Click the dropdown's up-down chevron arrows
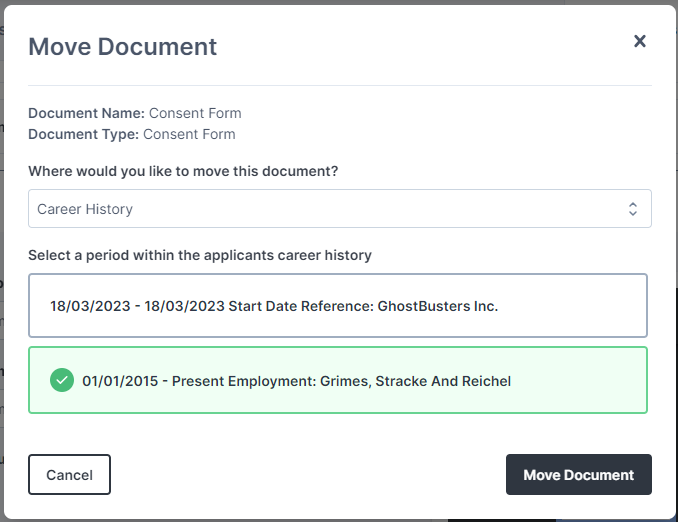Screen dimensions: 678x522 pos(633,209)
